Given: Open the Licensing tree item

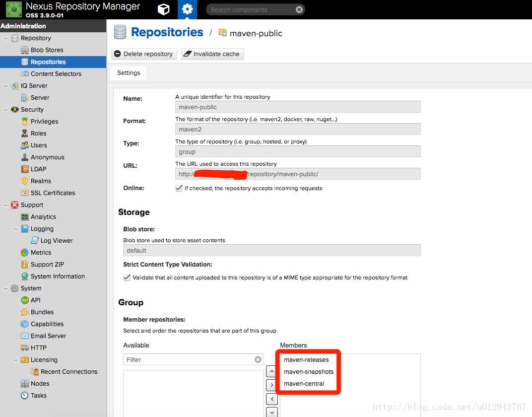Looking at the screenshot, I should (44, 359).
